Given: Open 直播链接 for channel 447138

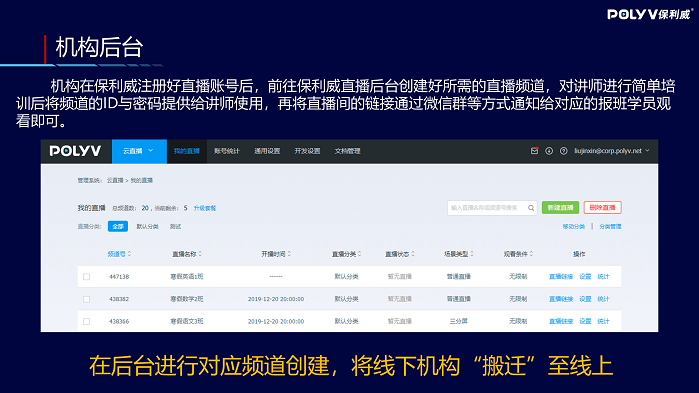Looking at the screenshot, I should (x=561, y=277).
